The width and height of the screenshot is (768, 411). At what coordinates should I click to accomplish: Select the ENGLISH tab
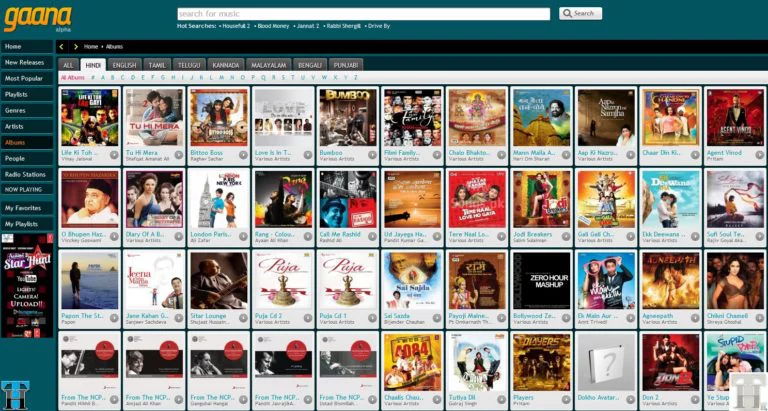[x=124, y=65]
